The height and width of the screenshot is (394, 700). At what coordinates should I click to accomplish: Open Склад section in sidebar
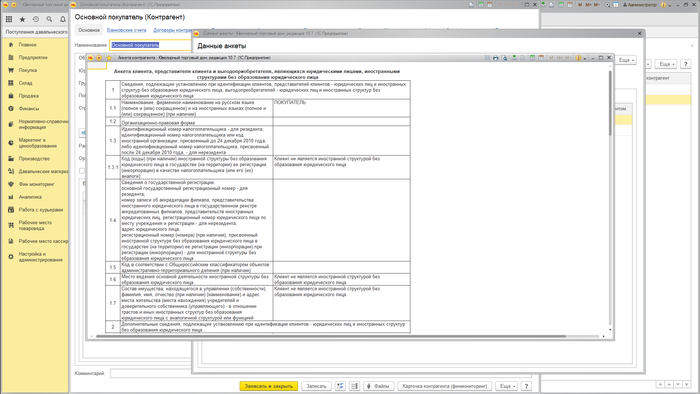(25, 83)
